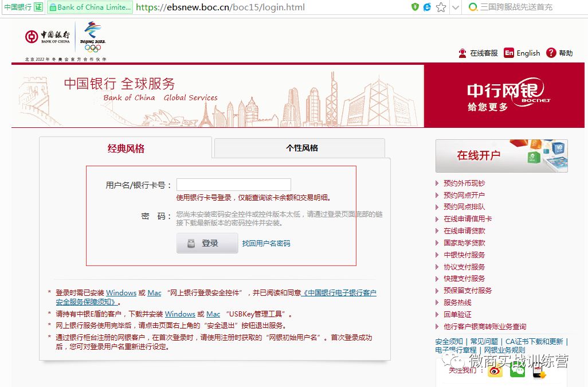Click the mobile banking follow icon
This screenshot has height=387, width=588.
pos(539,371)
